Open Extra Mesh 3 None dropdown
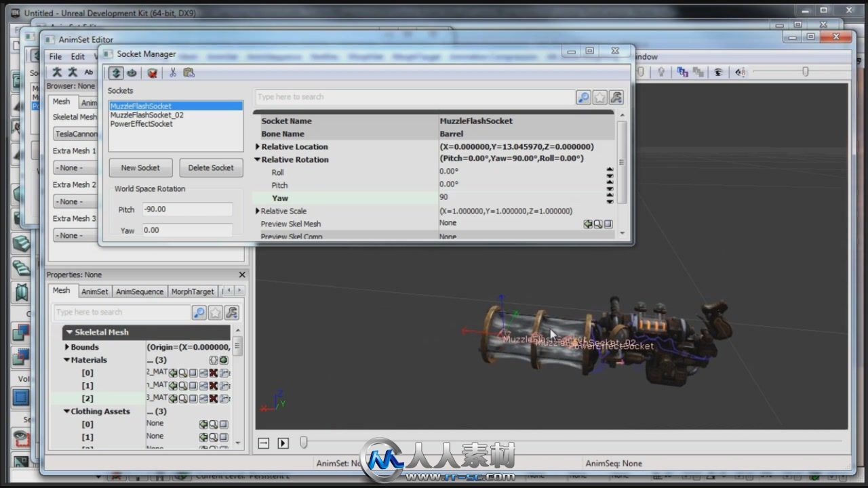 77,235
